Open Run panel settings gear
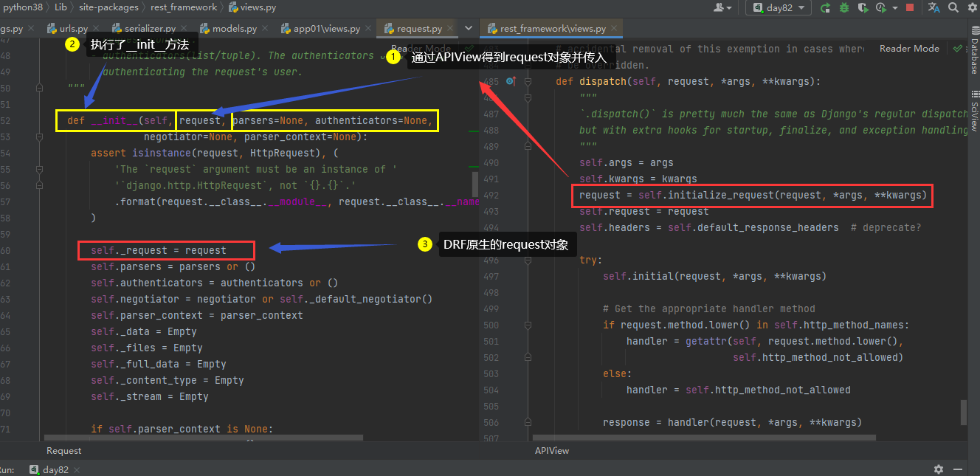The image size is (980, 476). tap(939, 469)
